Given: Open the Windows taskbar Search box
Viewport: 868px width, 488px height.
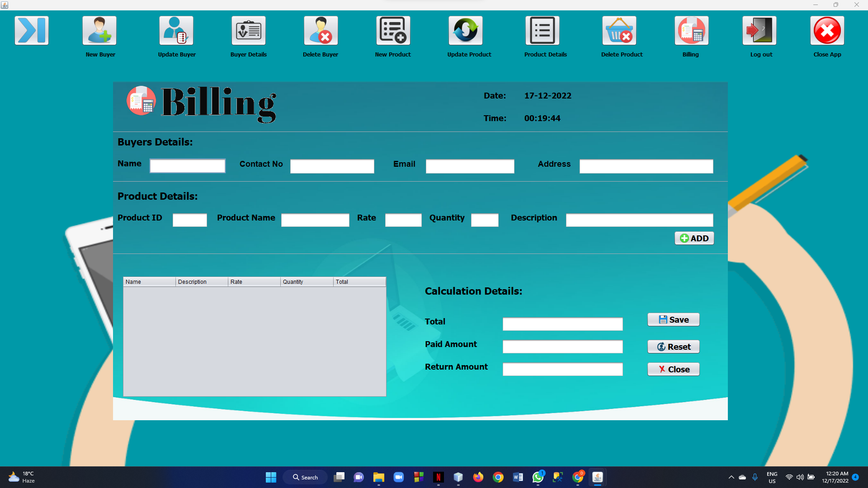Looking at the screenshot, I should (x=306, y=477).
